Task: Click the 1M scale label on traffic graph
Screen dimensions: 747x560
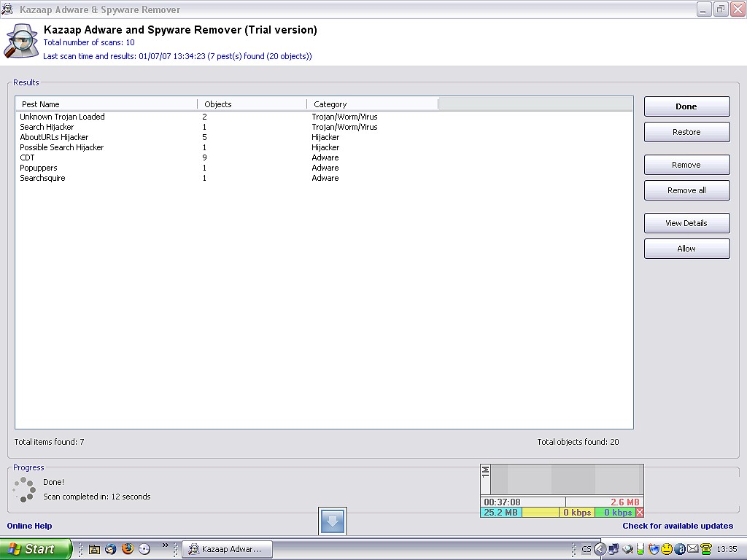Action: [485, 472]
